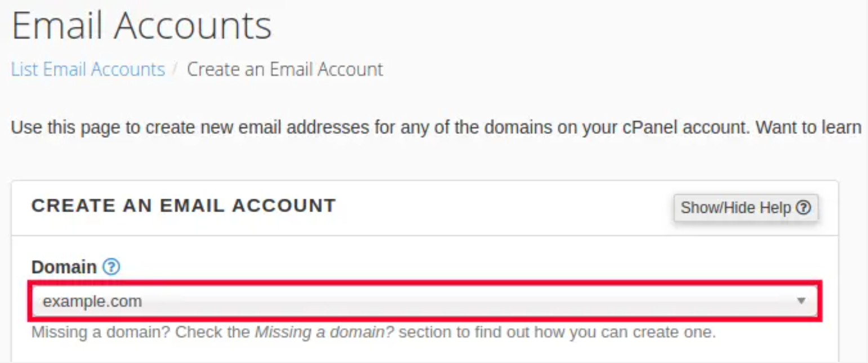
Task: Click the Email Accounts page heading
Action: [x=141, y=26]
